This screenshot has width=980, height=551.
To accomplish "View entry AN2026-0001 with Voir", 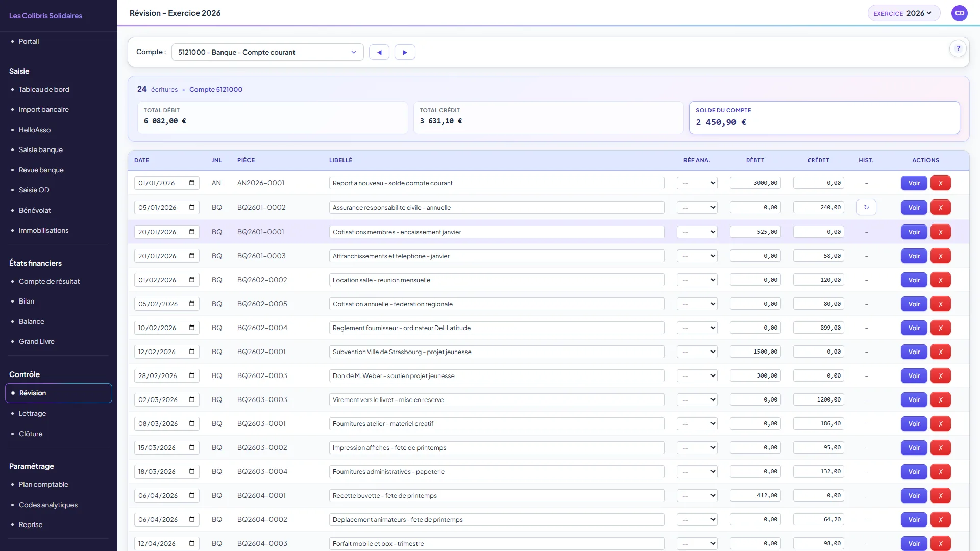I will pyautogui.click(x=914, y=183).
